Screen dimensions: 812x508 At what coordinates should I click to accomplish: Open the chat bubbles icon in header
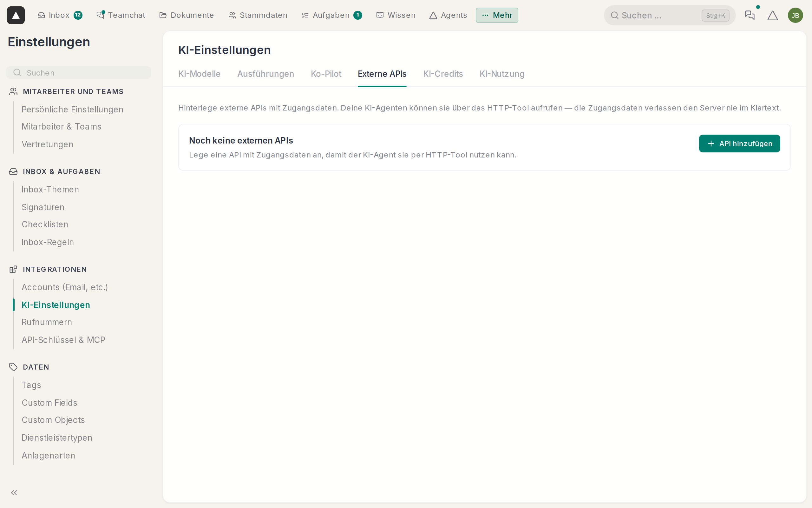(750, 15)
